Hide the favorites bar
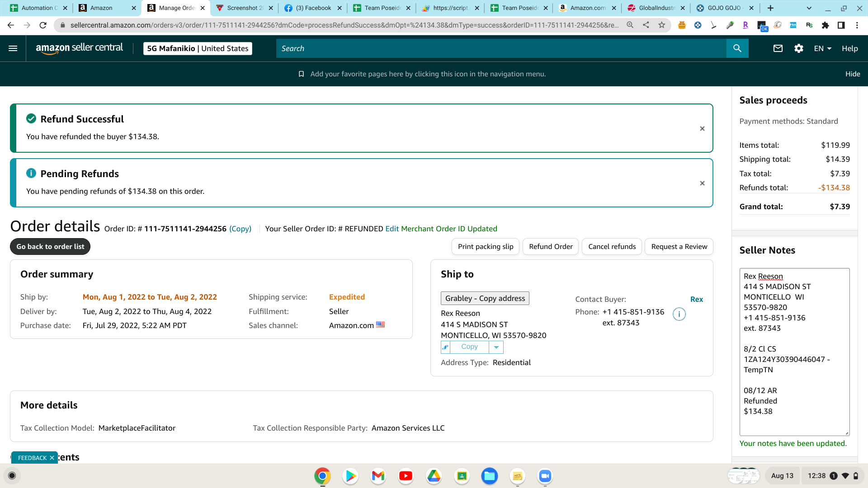The image size is (868, 488). coord(853,74)
